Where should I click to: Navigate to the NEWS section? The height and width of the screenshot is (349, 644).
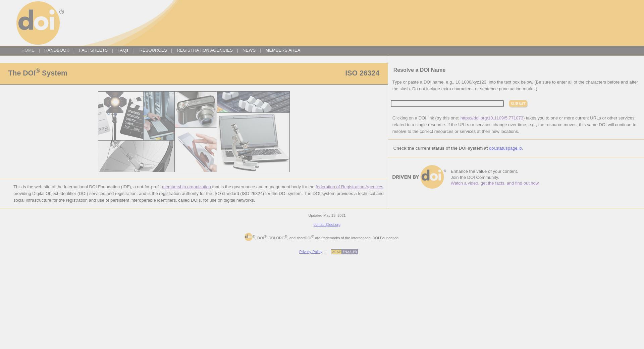click(x=249, y=50)
